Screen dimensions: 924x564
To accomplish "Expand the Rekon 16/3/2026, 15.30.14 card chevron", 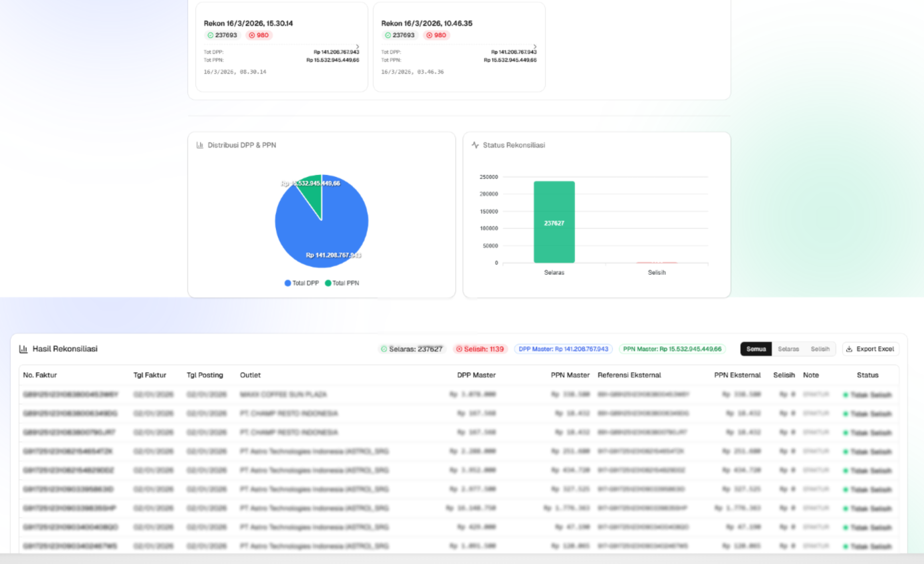I will (x=357, y=46).
